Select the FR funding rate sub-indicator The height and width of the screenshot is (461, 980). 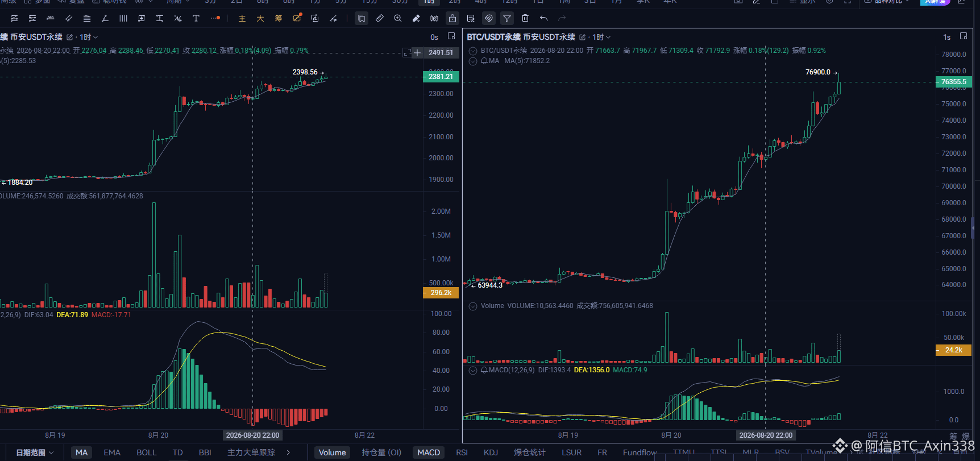click(602, 452)
